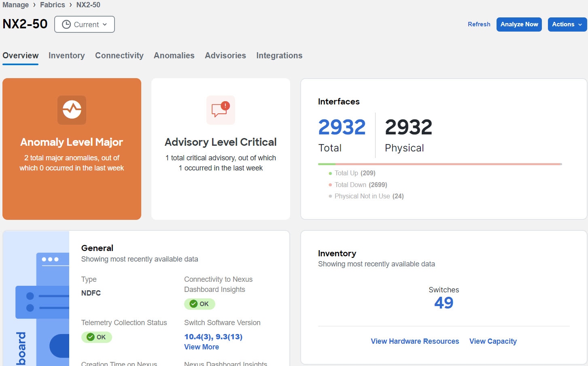
Task: Click View More under Switch Software Version
Action: click(202, 347)
